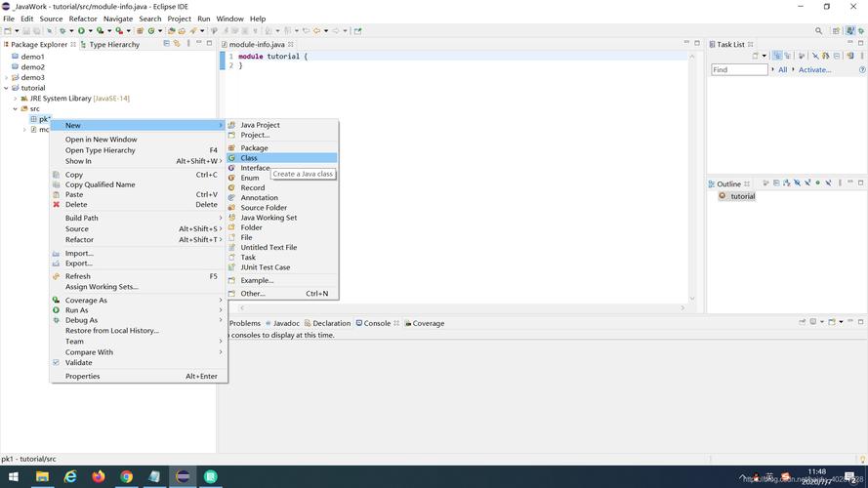
Task: Choose Java Project from New submenu
Action: click(x=282, y=125)
